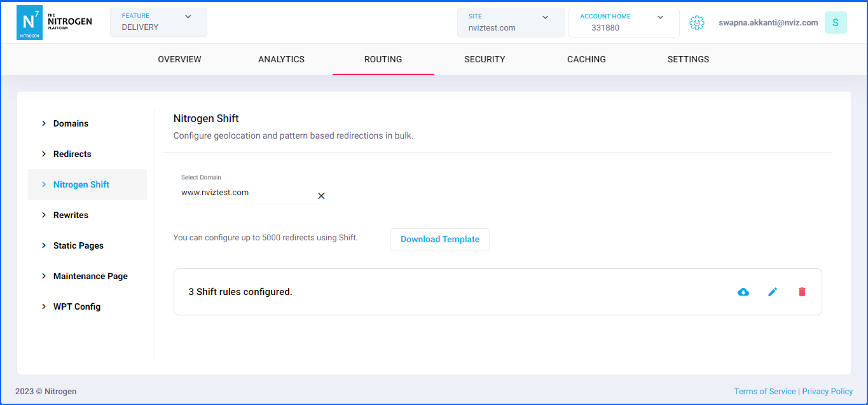Click the Select Domain input field

(245, 193)
